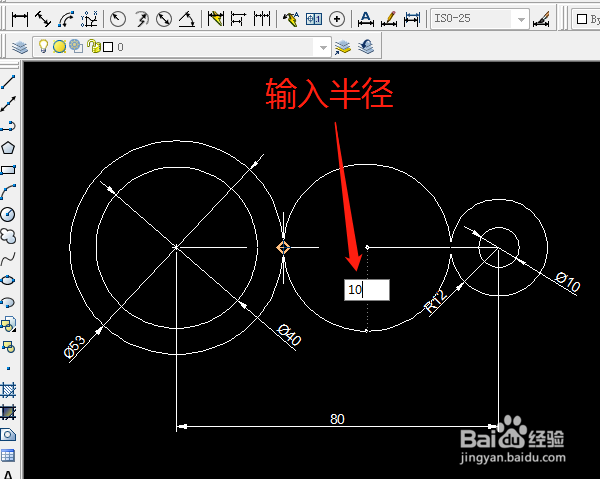Pick the Polygon tool
The width and height of the screenshot is (600, 479).
point(8,148)
